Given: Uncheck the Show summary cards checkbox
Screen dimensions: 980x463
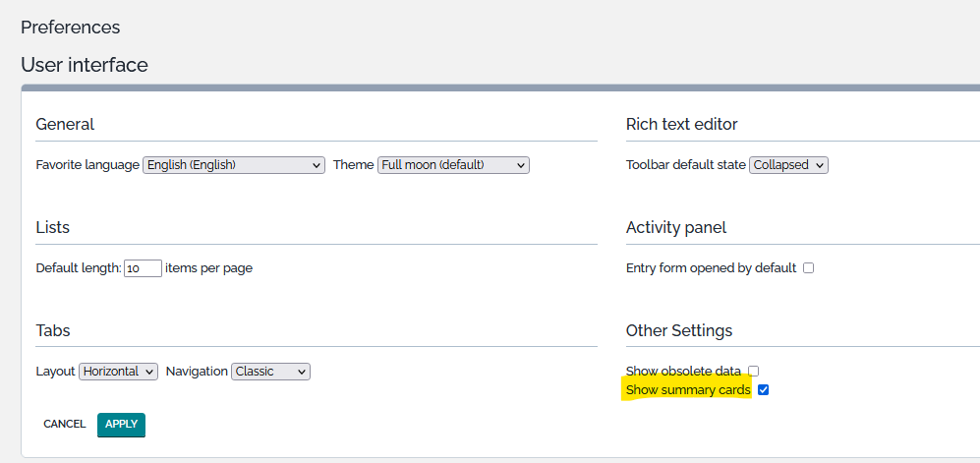Looking at the screenshot, I should pyautogui.click(x=763, y=390).
